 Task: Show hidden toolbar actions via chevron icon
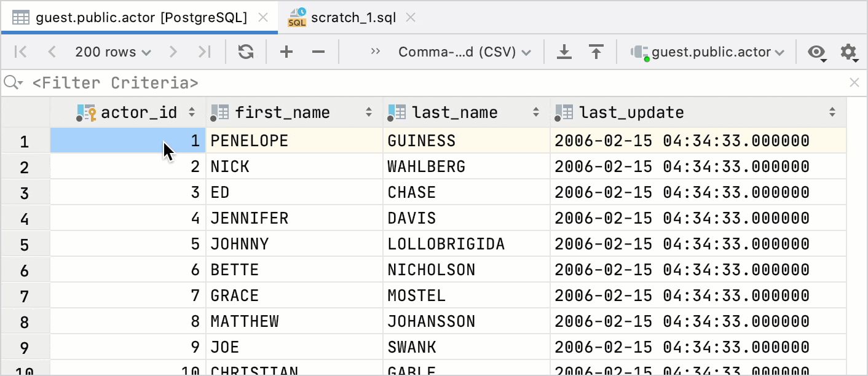pyautogui.click(x=375, y=52)
